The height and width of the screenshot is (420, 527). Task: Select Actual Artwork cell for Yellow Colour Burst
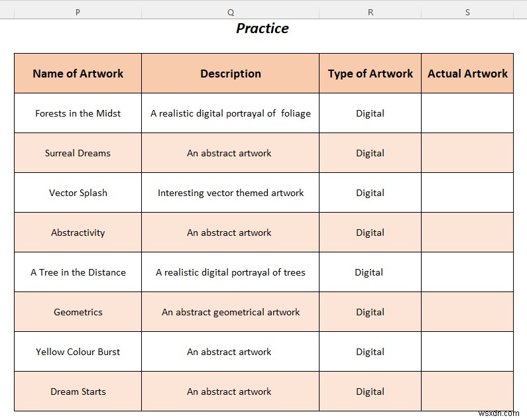click(467, 352)
